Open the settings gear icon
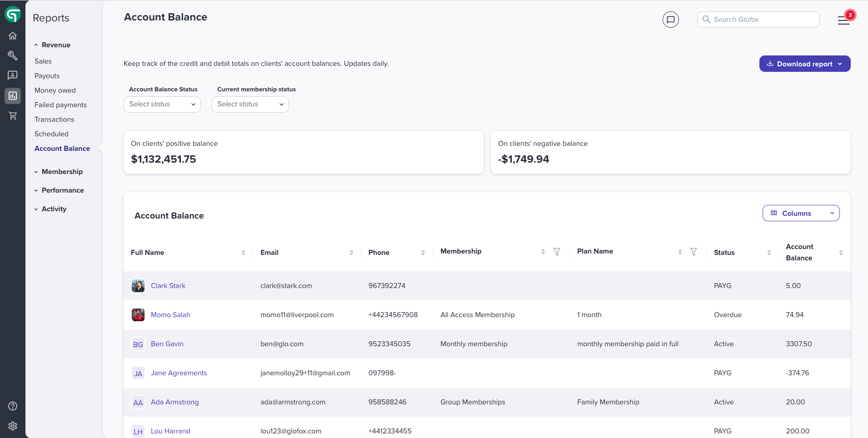 pos(13,426)
